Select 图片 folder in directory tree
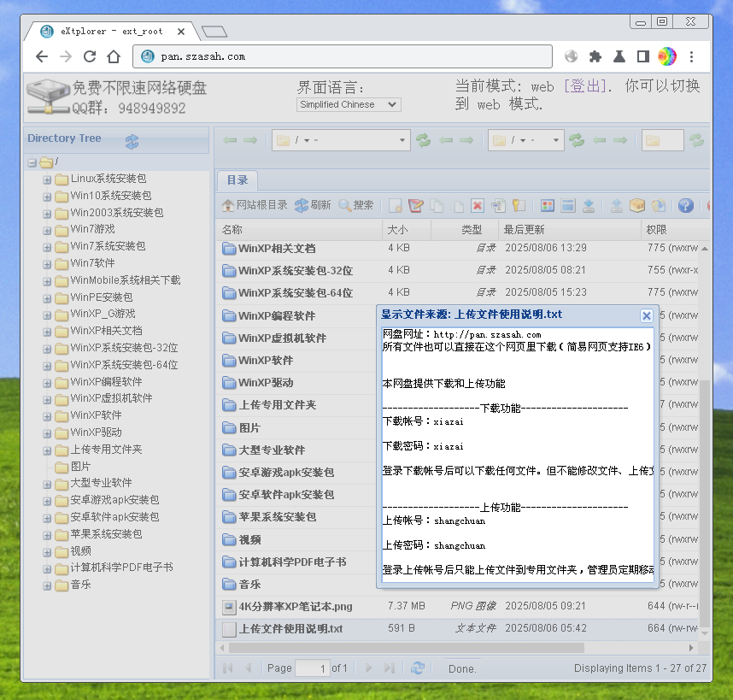 point(80,467)
